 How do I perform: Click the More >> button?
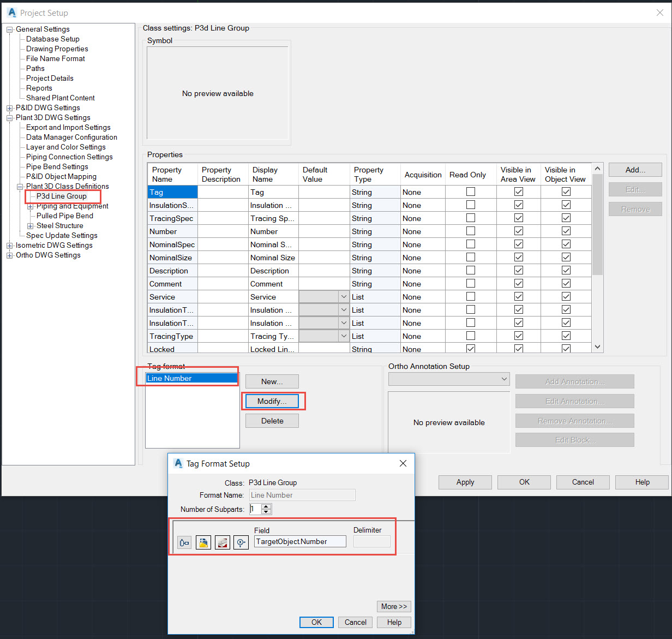[x=394, y=606]
